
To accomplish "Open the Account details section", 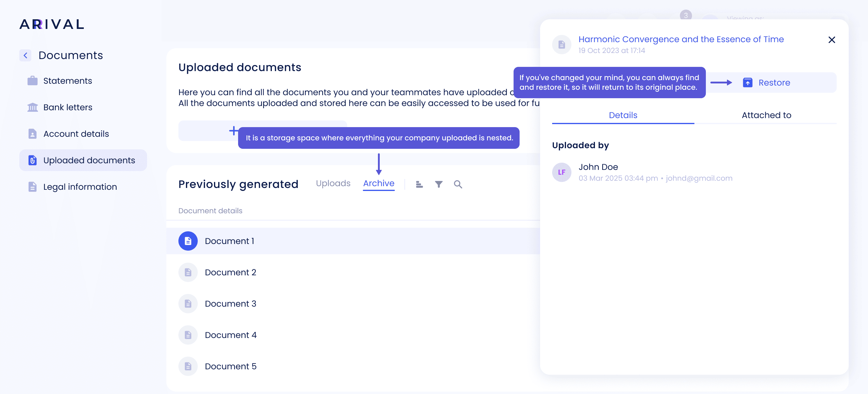I will pos(76,134).
